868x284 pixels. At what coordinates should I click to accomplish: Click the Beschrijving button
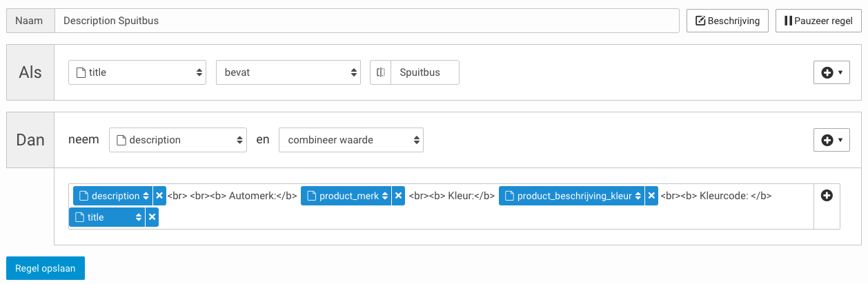coord(727,21)
